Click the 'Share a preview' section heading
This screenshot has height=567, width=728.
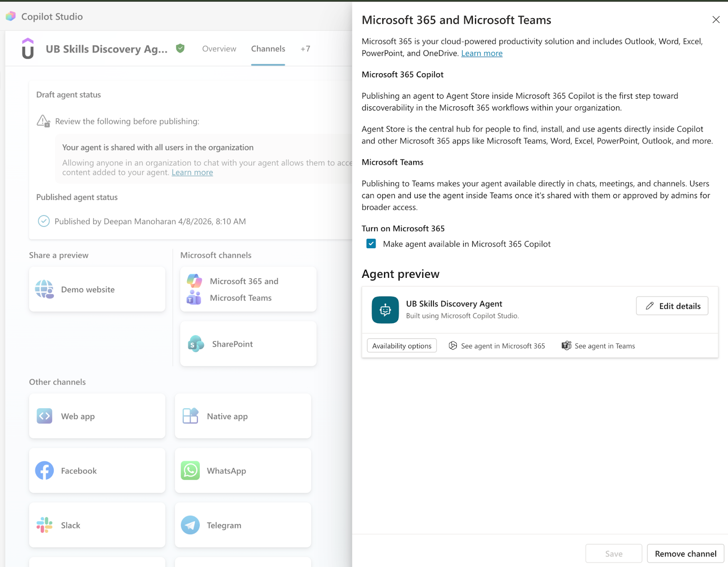(x=59, y=255)
